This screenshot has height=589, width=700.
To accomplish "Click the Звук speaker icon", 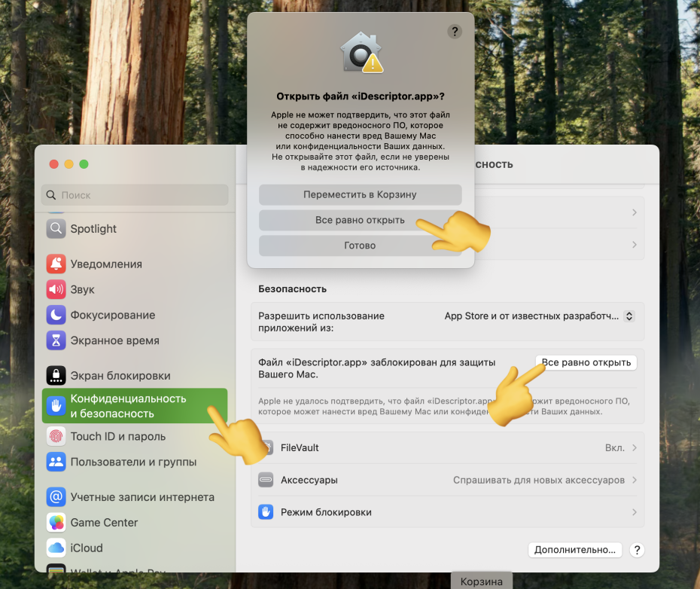I will (x=56, y=289).
